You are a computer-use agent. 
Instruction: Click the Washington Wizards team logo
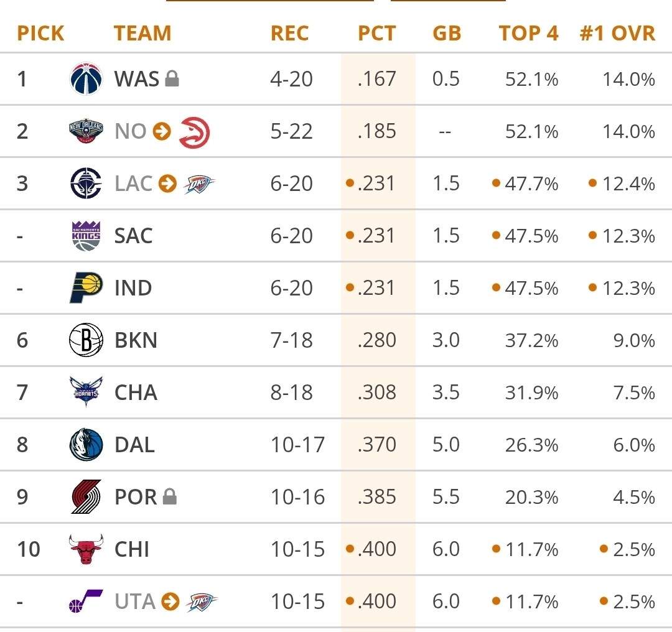[86, 79]
